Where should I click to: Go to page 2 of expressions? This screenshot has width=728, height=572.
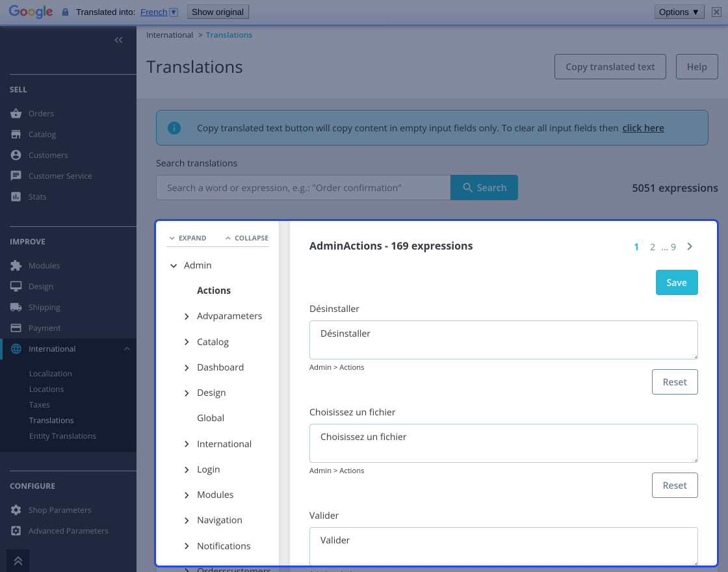(653, 247)
